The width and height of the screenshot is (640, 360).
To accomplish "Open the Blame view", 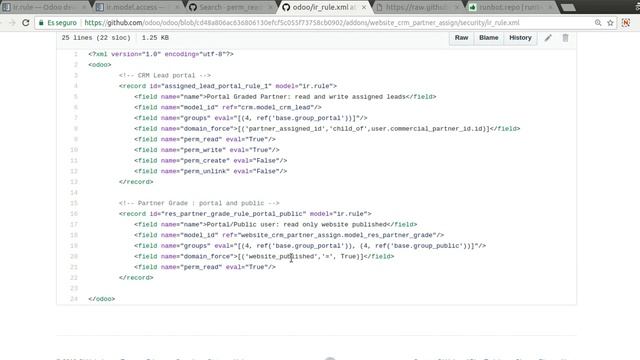I will [x=489, y=38].
